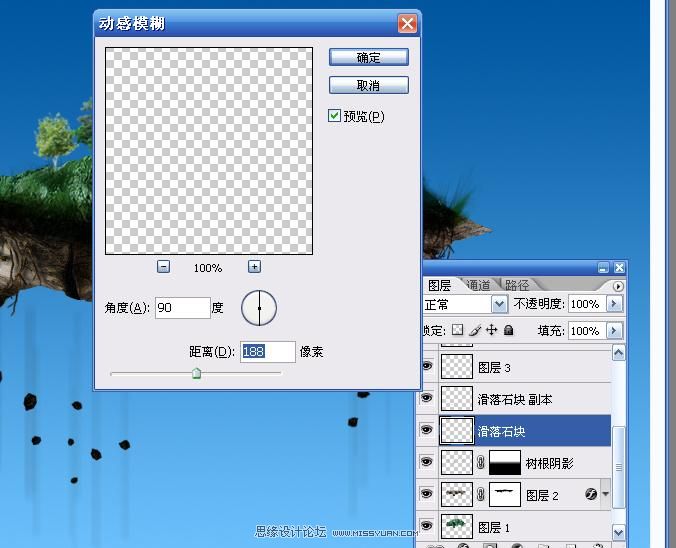Confirm with the 确定 button

[369, 57]
